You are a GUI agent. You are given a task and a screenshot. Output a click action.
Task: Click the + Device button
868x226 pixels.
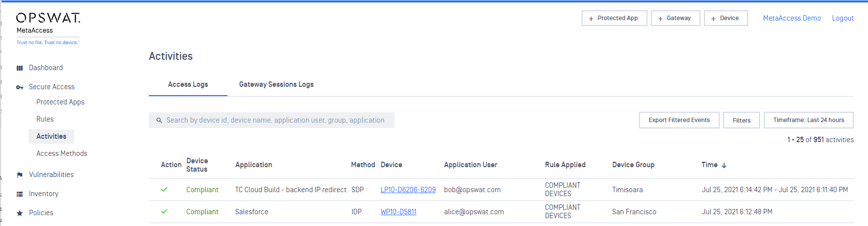pyautogui.click(x=726, y=18)
